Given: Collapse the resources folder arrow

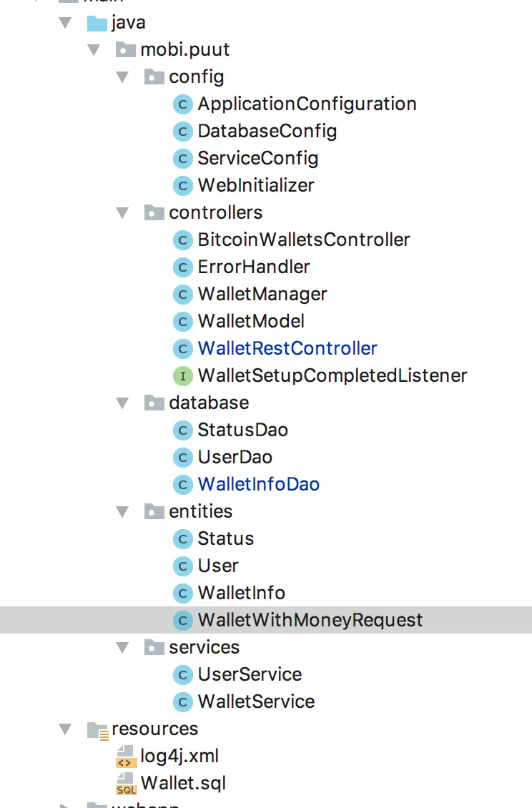Looking at the screenshot, I should tap(66, 729).
